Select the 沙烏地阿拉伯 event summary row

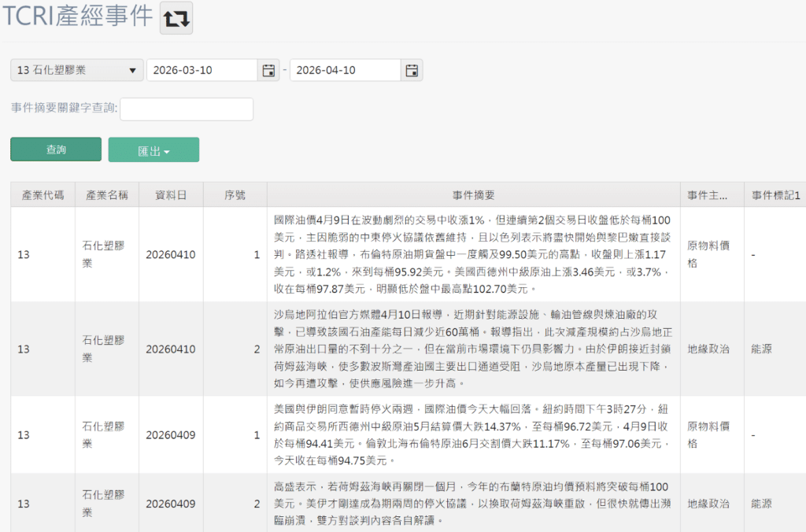coord(473,349)
